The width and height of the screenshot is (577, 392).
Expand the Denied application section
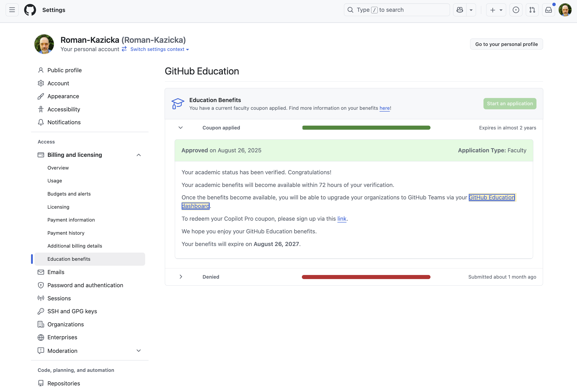(180, 277)
